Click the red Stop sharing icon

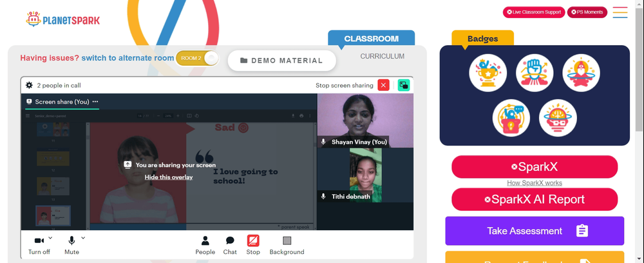(x=253, y=240)
